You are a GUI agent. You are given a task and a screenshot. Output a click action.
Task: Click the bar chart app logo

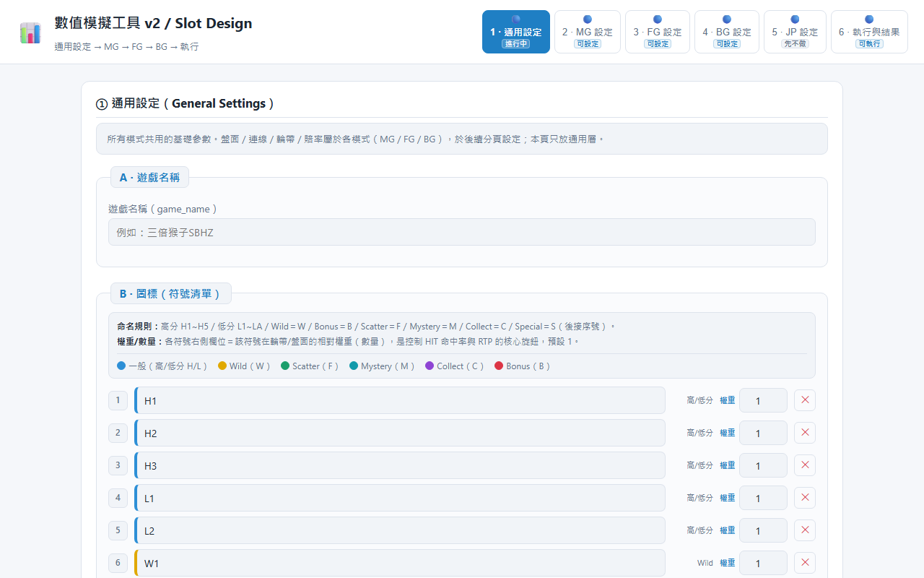(x=30, y=33)
